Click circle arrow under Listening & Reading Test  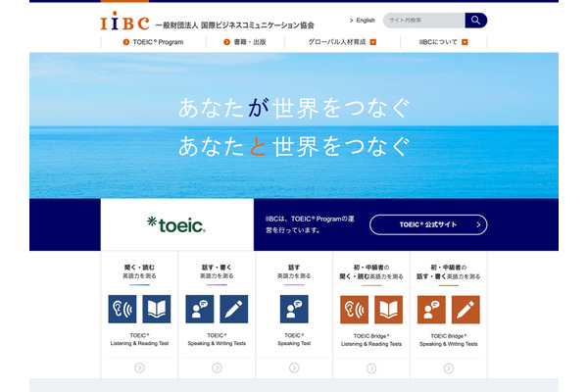tap(139, 368)
